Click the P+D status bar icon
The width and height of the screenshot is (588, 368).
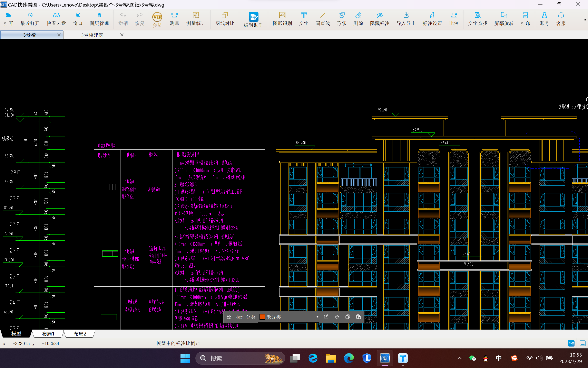coord(571,343)
